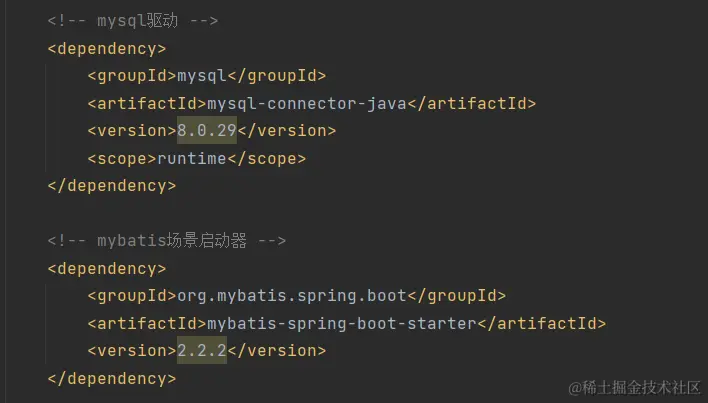Image resolution: width=708 pixels, height=403 pixels.
Task: Click closing </version> tag after 2.2.2
Action: pyautogui.click(x=276, y=350)
